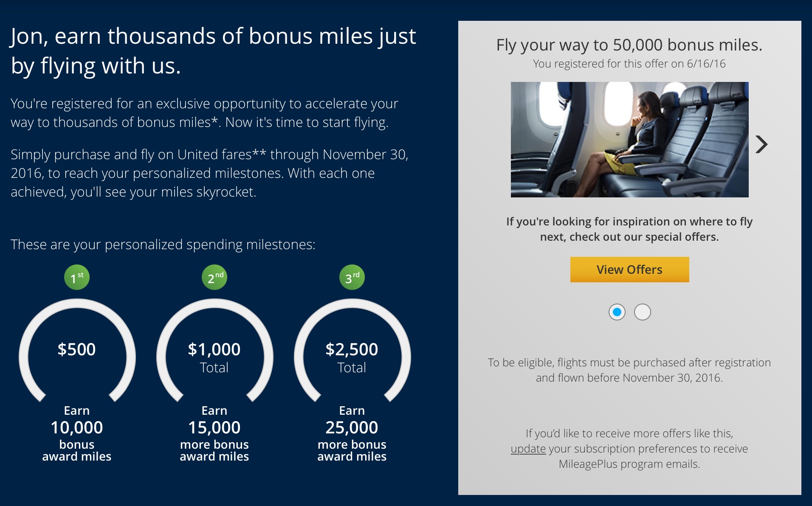812x506 pixels.
Task: Select the $1,000 Total progress ring
Action: coord(214,351)
